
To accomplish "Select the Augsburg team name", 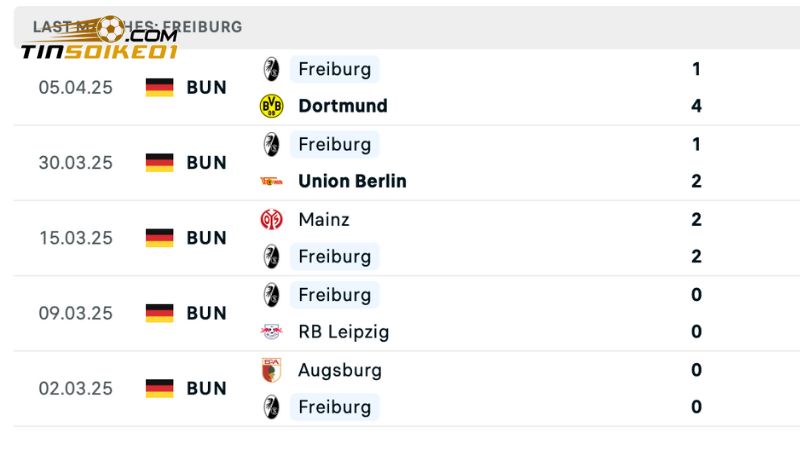I will 339,369.
